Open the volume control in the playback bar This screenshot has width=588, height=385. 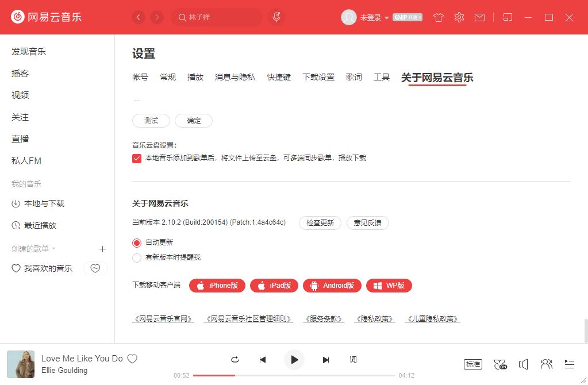coord(523,364)
